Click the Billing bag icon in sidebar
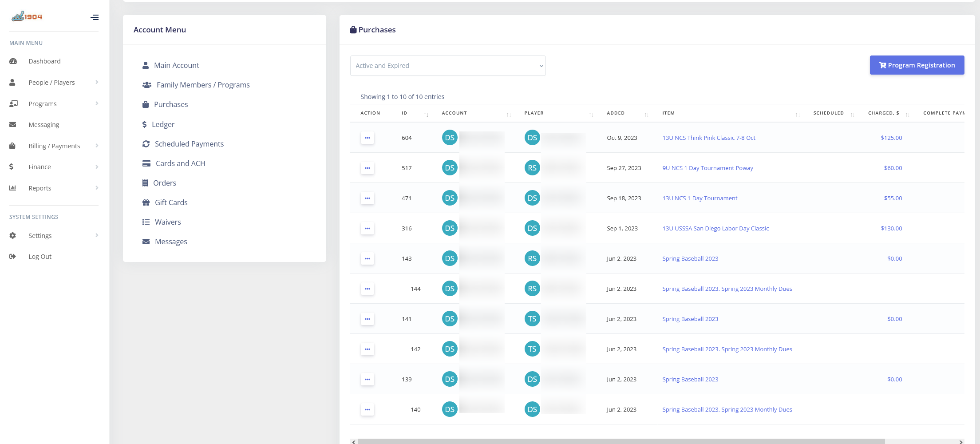 (x=12, y=146)
